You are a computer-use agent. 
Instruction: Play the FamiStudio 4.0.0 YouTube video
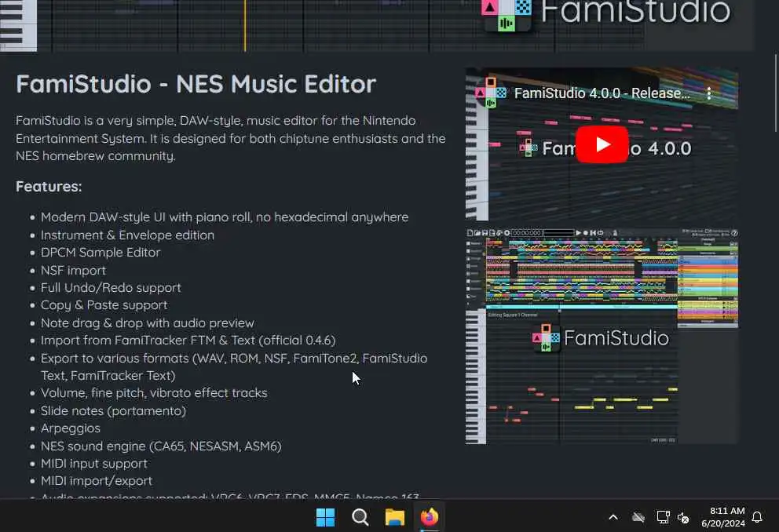[602, 144]
